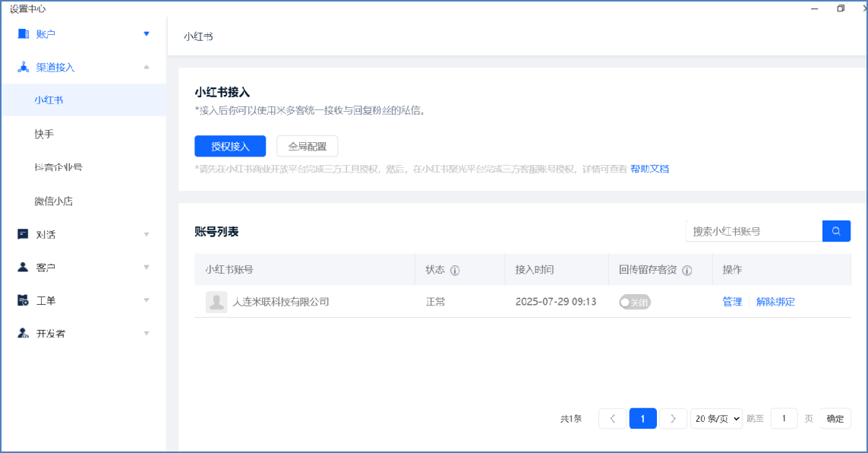Go to next page with right arrow
The height and width of the screenshot is (453, 868).
pos(673,419)
